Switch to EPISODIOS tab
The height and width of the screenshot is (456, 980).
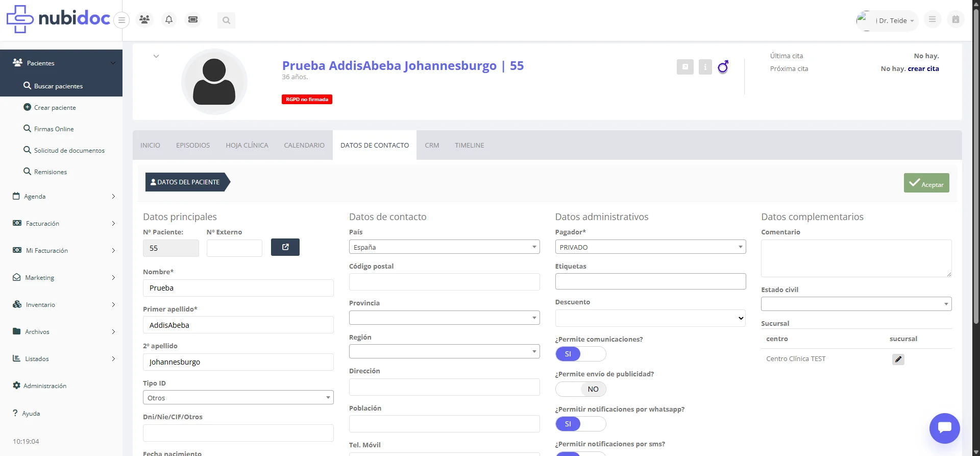pyautogui.click(x=193, y=145)
